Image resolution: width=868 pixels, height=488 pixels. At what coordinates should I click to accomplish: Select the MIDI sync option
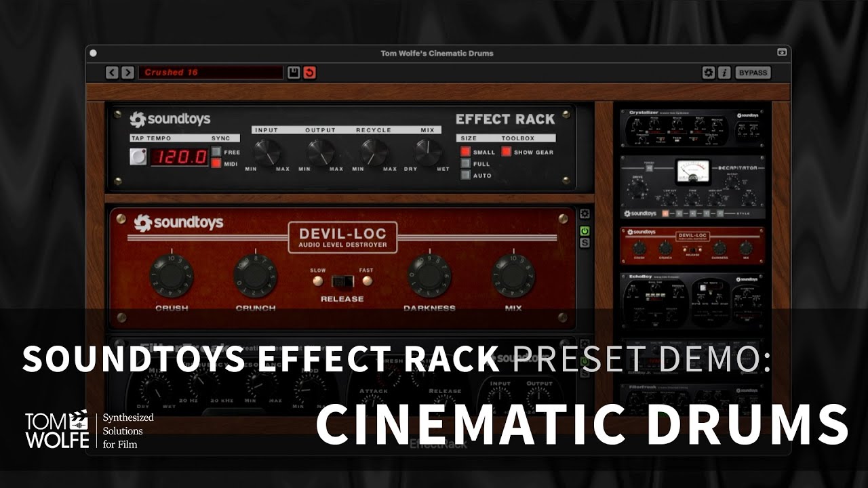click(x=216, y=163)
